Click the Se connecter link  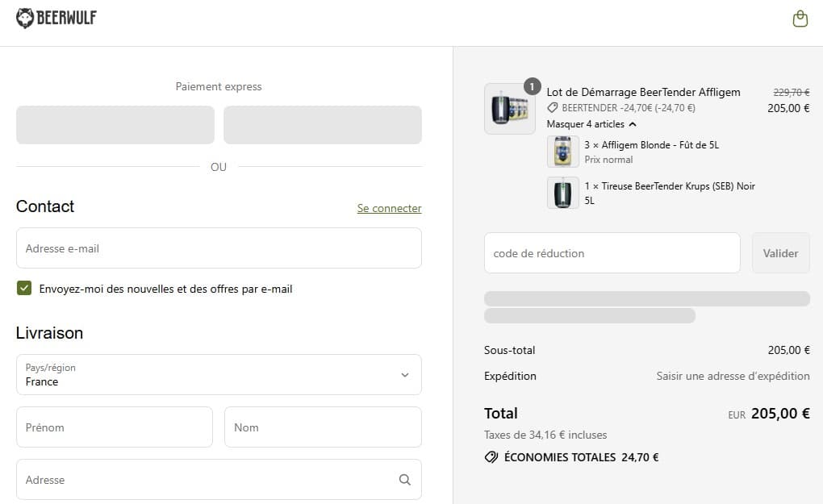click(389, 208)
